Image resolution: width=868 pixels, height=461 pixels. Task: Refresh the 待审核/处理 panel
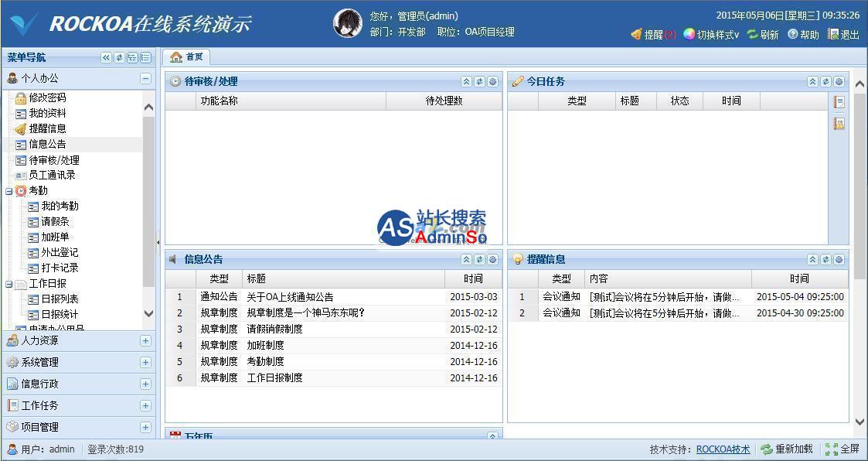click(479, 82)
